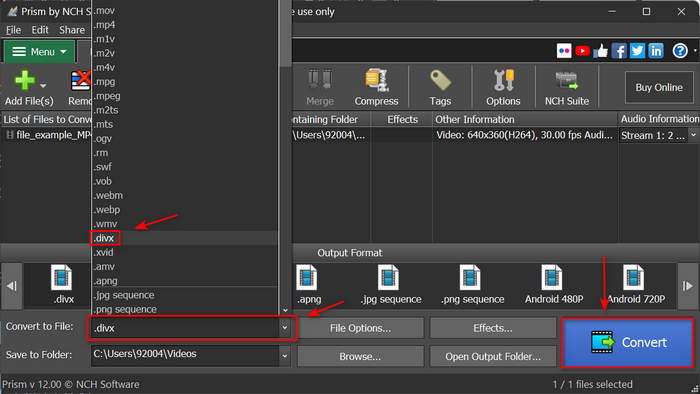Step output formats left with arrow button

12,286
